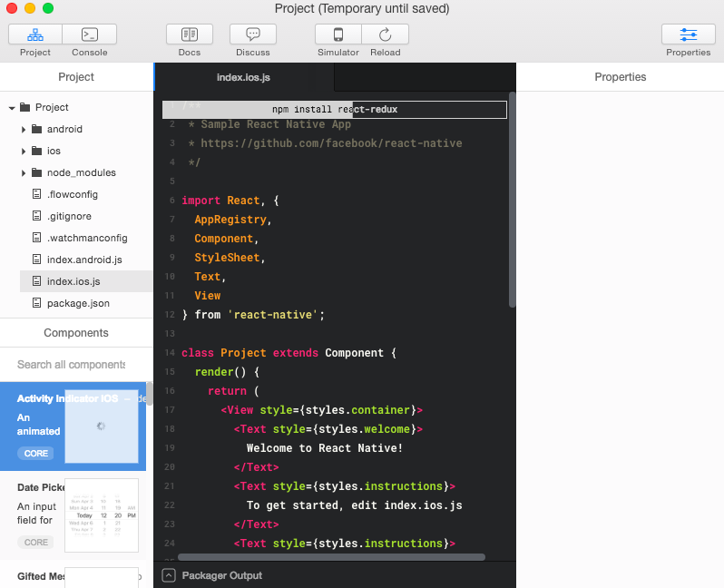
Task: Click the 'react-native' import string
Action: pos(273,315)
